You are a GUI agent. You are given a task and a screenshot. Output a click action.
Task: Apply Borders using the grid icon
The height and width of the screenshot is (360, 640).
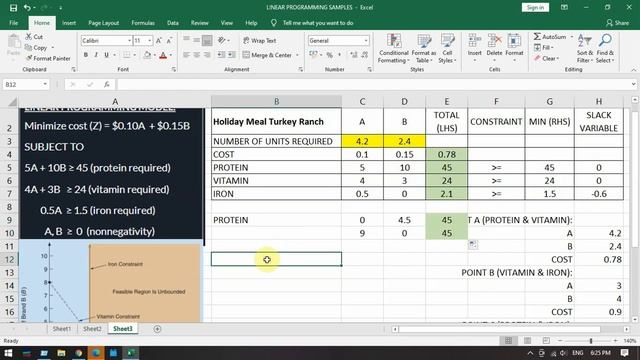point(127,55)
